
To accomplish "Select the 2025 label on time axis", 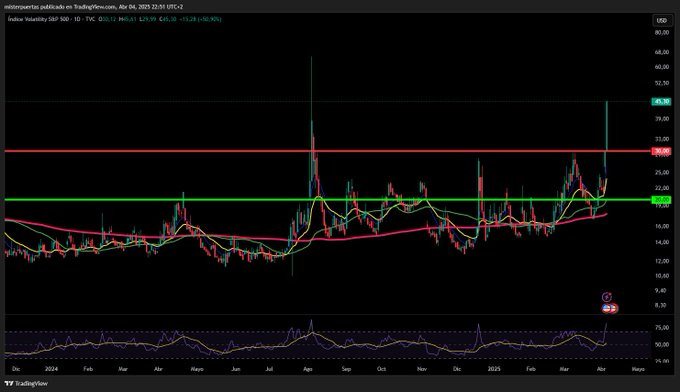I will pos(494,369).
